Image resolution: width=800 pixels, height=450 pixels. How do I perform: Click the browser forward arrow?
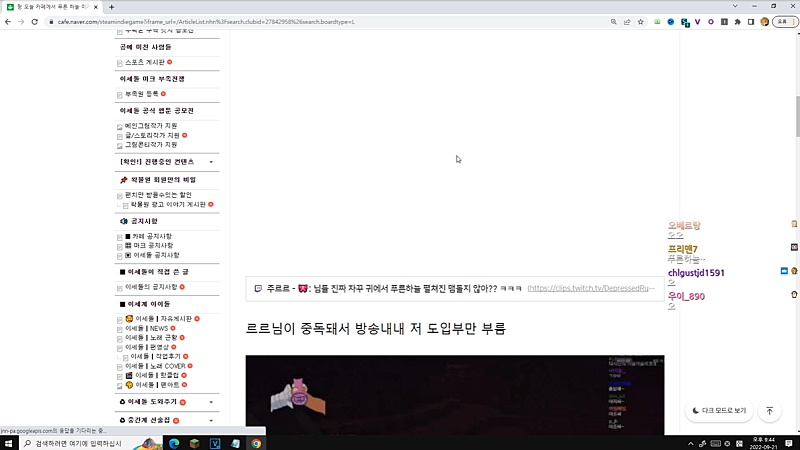(x=21, y=22)
